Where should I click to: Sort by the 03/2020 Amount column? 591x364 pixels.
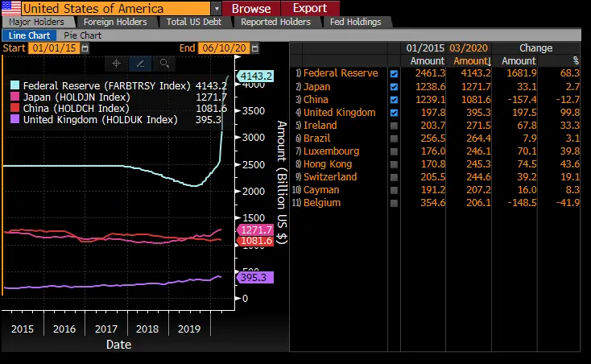click(x=469, y=61)
